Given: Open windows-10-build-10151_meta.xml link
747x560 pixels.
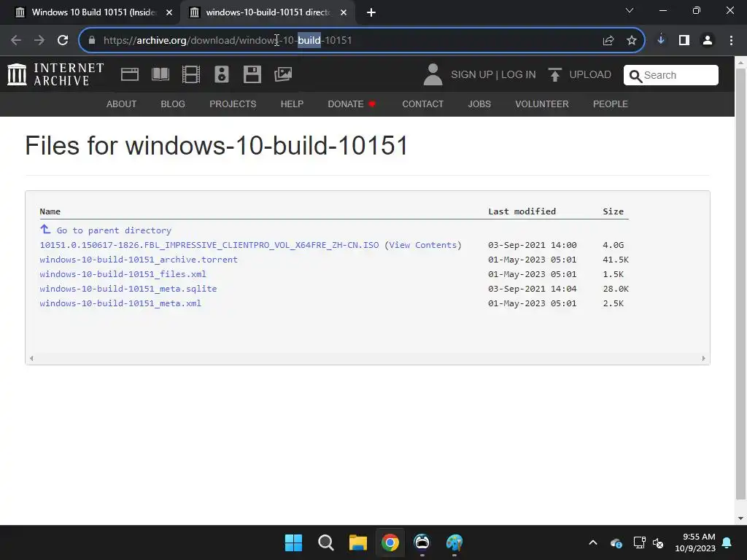Looking at the screenshot, I should [120, 303].
